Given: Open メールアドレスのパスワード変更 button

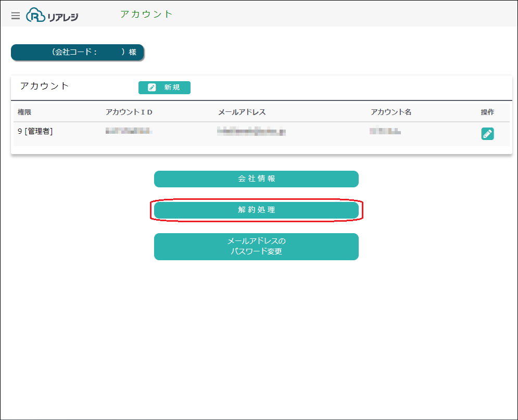Looking at the screenshot, I should (x=256, y=247).
